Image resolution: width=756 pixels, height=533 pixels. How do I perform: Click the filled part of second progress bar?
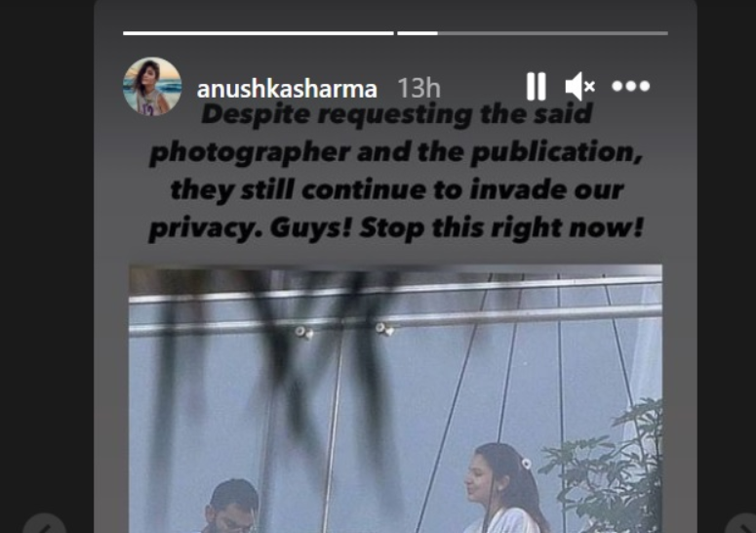tap(418, 33)
